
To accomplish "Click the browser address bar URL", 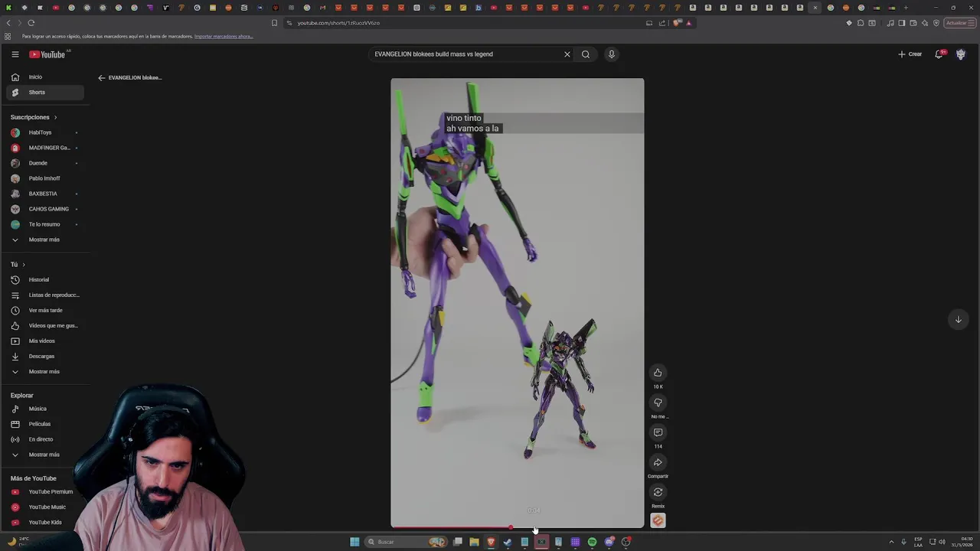I will click(x=338, y=23).
